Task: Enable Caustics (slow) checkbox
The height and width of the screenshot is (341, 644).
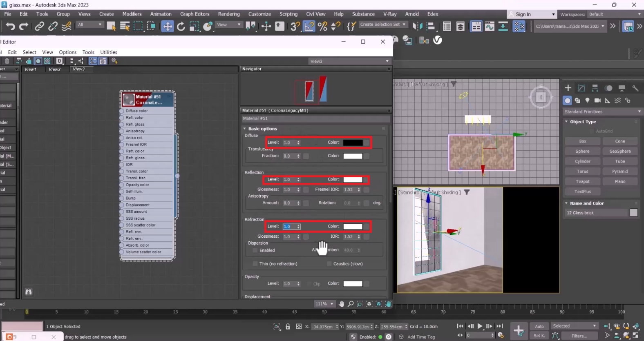Action: (329, 264)
